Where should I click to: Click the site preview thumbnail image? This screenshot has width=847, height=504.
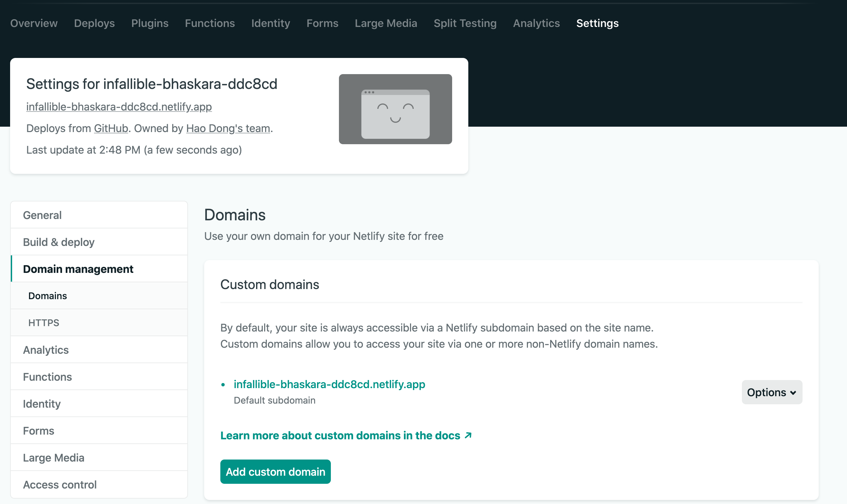pyautogui.click(x=395, y=109)
